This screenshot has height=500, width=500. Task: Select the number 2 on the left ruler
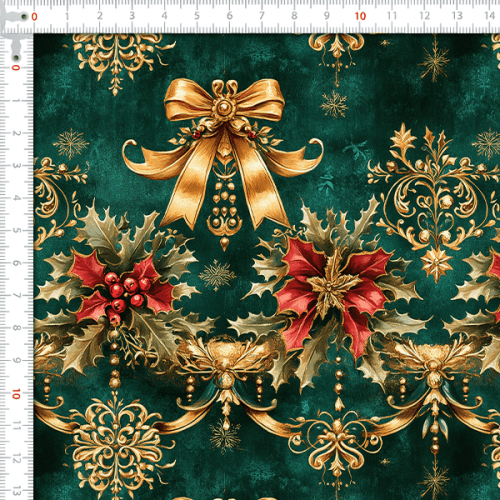(x=16, y=133)
